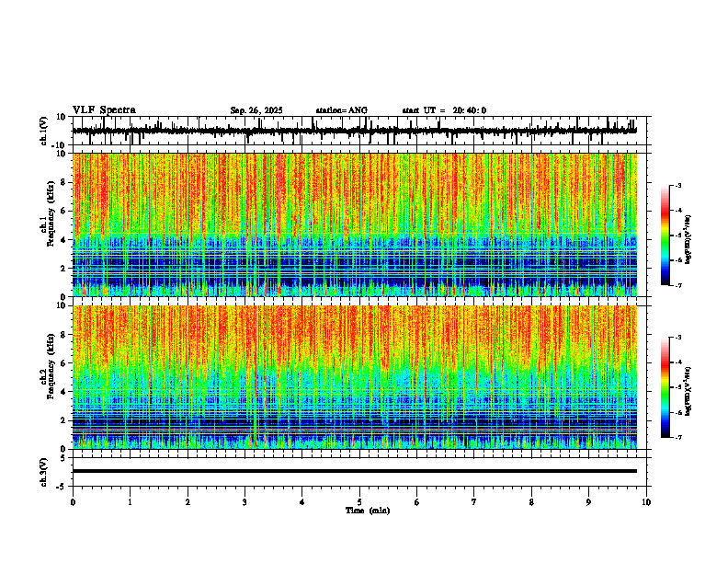Click the ch.1 spectrogram color scale bar
The height and width of the screenshot is (563, 728).
click(x=665, y=236)
